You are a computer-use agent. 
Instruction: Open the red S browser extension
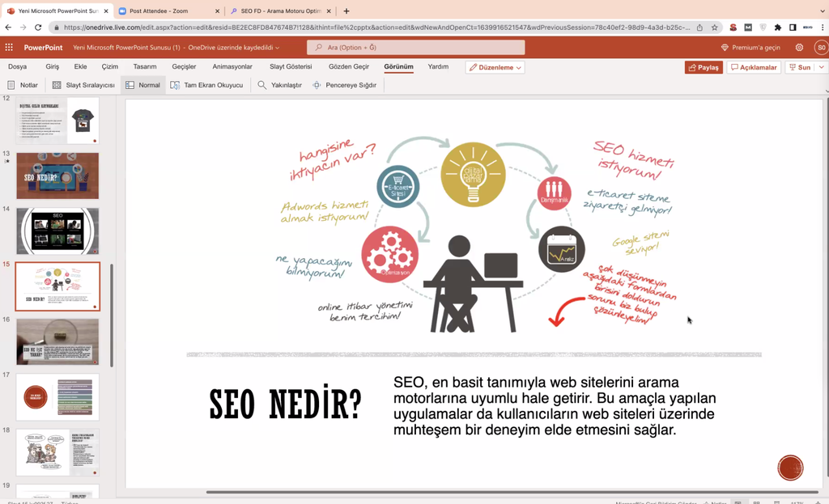coord(733,28)
